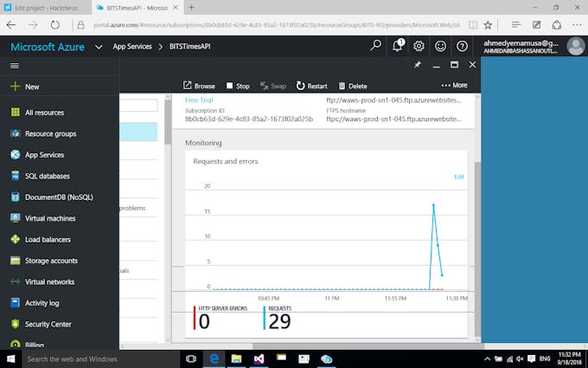Click the Subscription ID value text

[x=249, y=119]
